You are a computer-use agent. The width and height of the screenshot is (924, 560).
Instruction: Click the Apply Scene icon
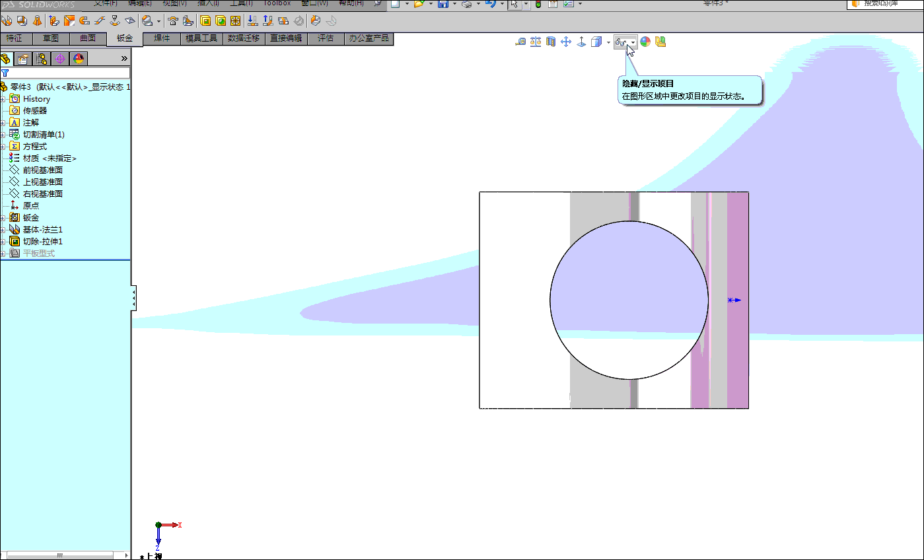[x=660, y=42]
